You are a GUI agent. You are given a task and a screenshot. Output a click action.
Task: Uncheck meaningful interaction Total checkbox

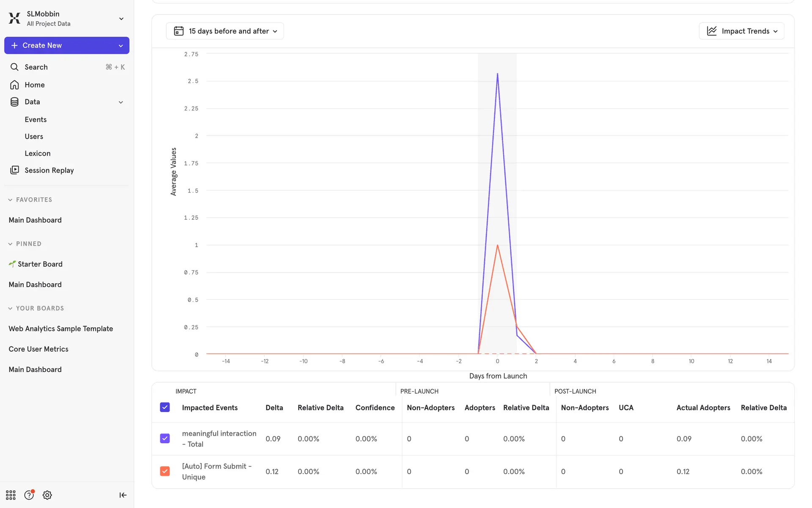coord(165,438)
